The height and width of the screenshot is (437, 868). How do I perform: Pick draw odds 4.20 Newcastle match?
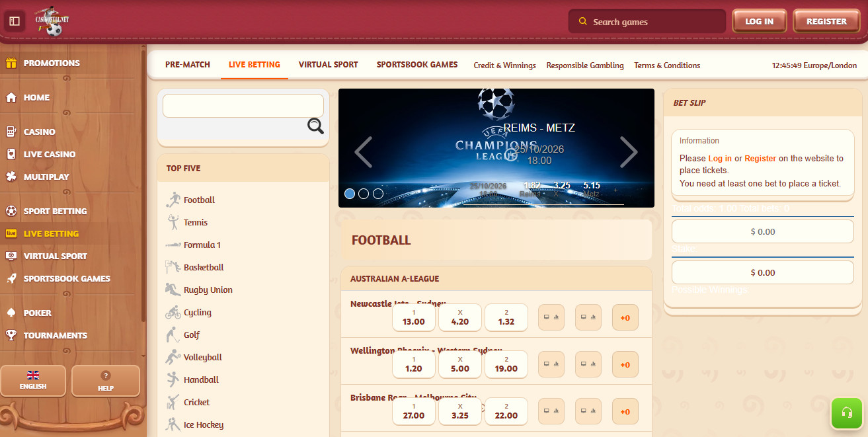pos(460,317)
